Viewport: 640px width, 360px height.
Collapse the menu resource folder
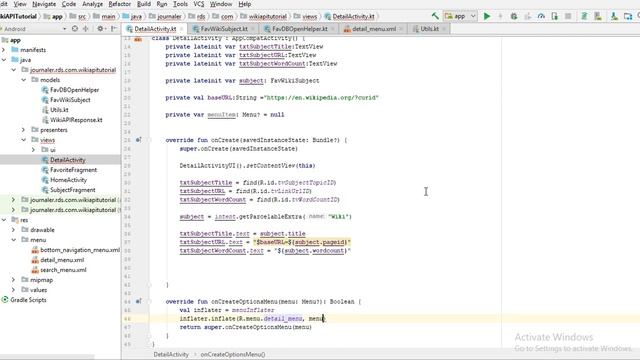pos(13,240)
